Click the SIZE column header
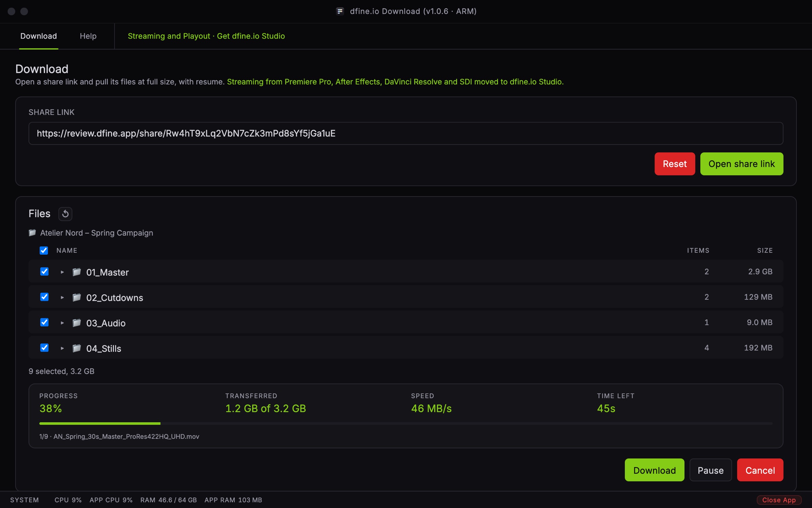812x508 pixels. 765,250
